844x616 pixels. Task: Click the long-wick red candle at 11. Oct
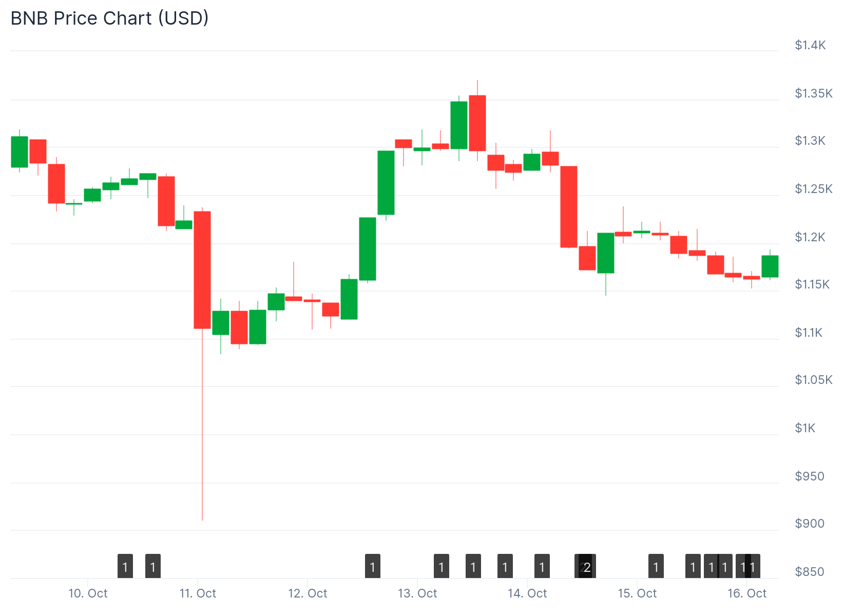(x=202, y=269)
